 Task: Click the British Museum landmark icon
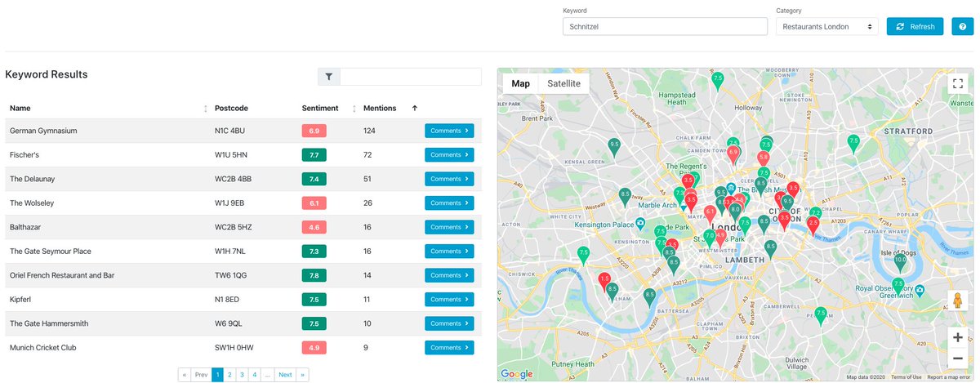tap(731, 188)
